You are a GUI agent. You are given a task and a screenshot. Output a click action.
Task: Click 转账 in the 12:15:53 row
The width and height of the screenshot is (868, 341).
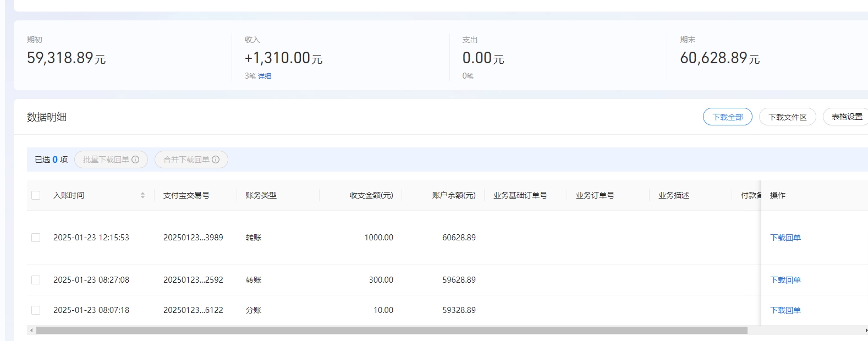254,238
